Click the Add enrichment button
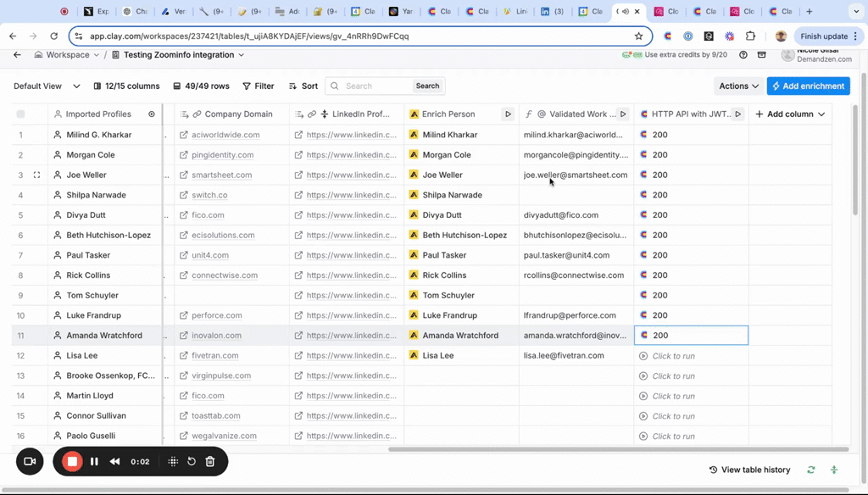 point(808,86)
